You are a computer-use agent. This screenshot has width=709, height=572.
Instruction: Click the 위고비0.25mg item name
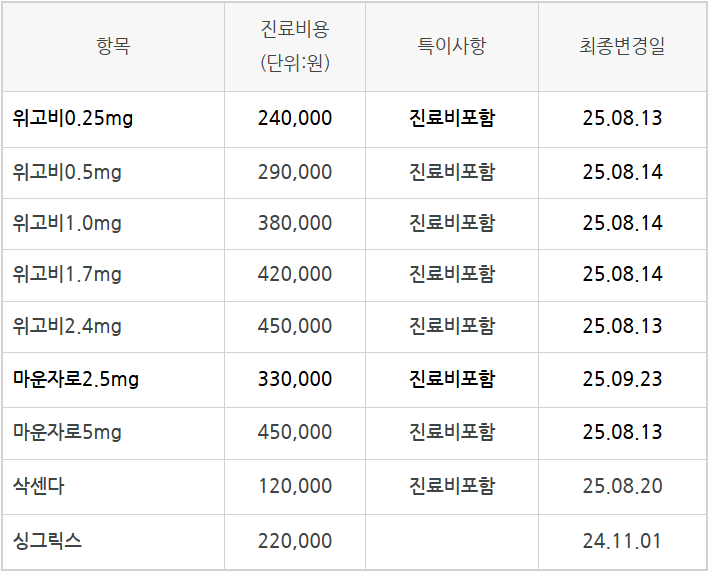point(73,118)
